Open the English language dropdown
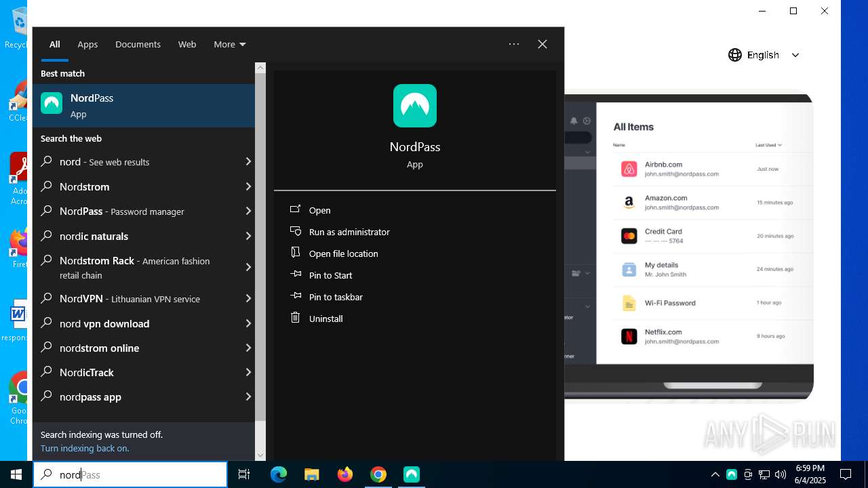Viewport: 868px width, 488px height. (764, 55)
